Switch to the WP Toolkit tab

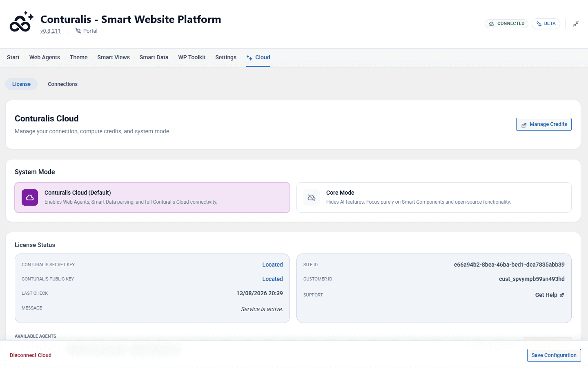click(x=192, y=57)
